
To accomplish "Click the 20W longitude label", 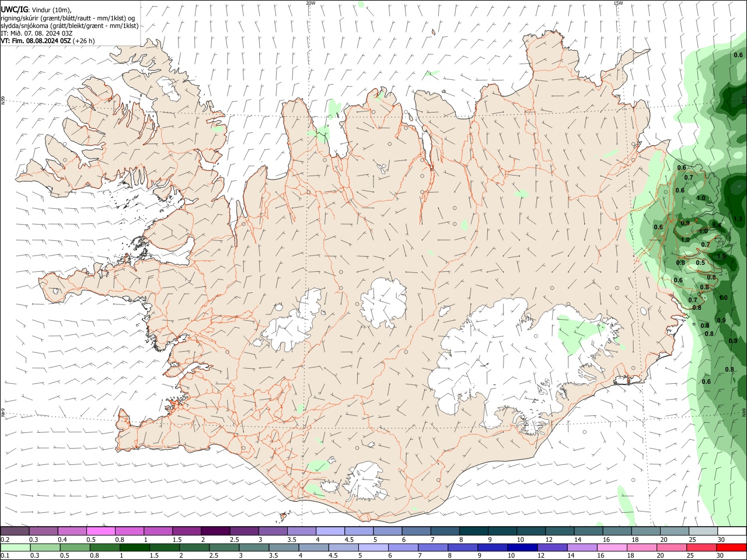I will coord(310,3).
